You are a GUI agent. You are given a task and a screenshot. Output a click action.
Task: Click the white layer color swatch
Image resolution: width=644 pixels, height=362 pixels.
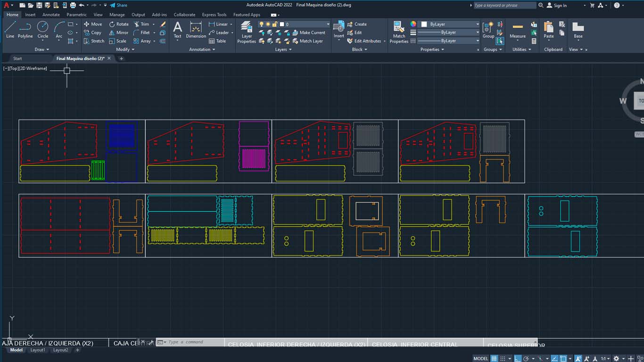[282, 24]
